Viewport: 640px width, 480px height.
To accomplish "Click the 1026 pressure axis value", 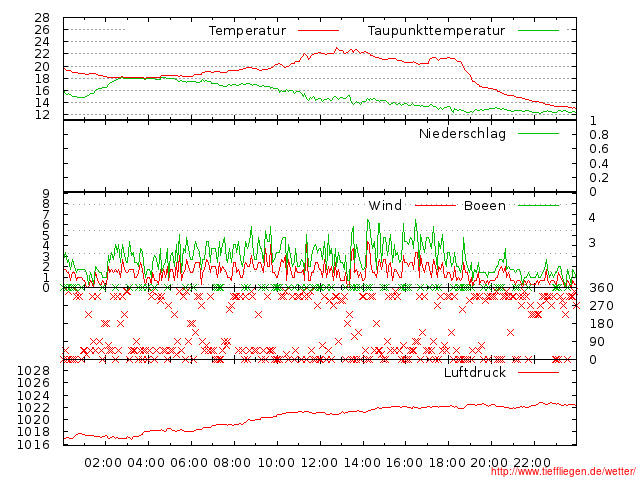I will [x=33, y=383].
